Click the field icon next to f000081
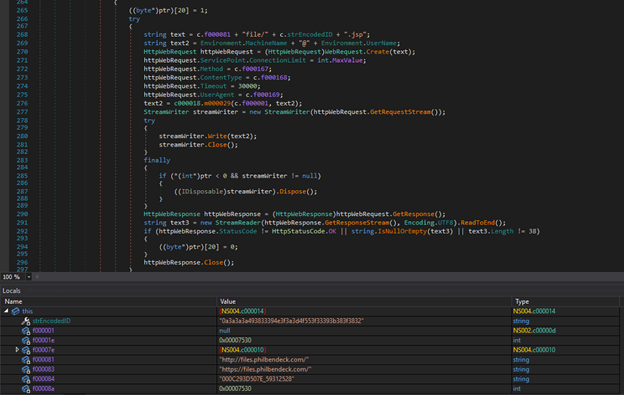624x395 pixels. pos(26,360)
